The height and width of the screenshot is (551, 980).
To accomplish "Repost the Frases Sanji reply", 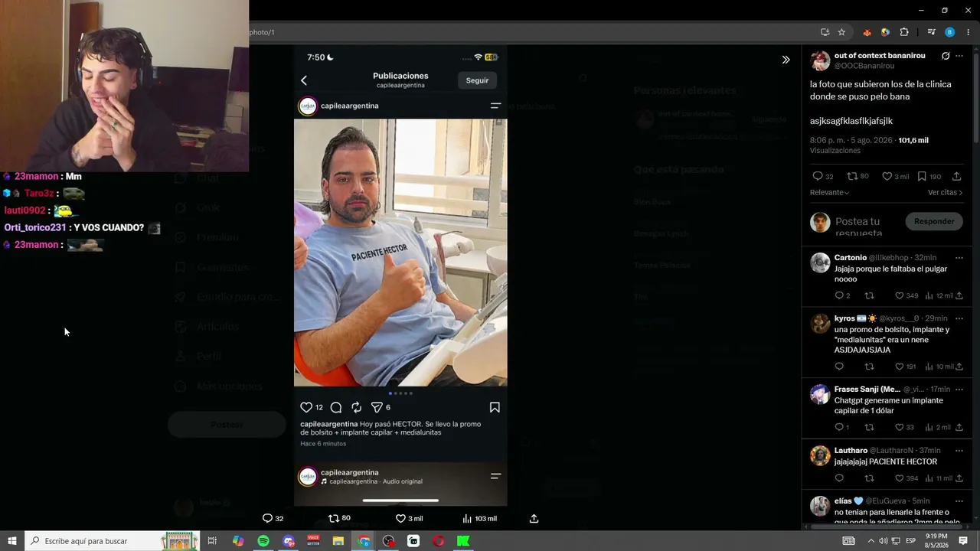I will 869,427.
